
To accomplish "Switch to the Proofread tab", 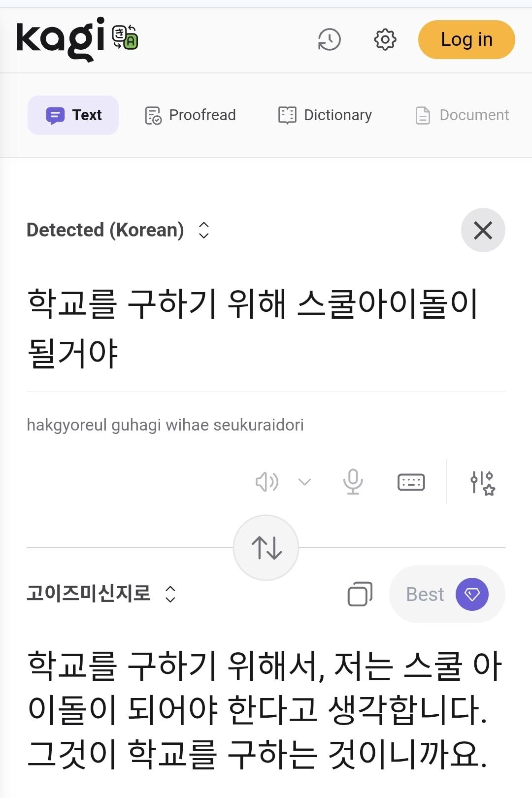I will pyautogui.click(x=191, y=115).
